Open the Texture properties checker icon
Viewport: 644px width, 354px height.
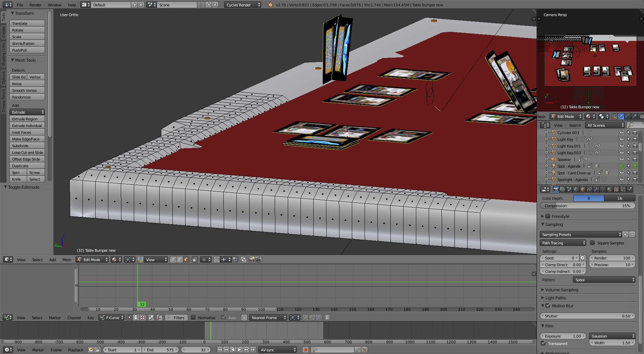(x=616, y=189)
